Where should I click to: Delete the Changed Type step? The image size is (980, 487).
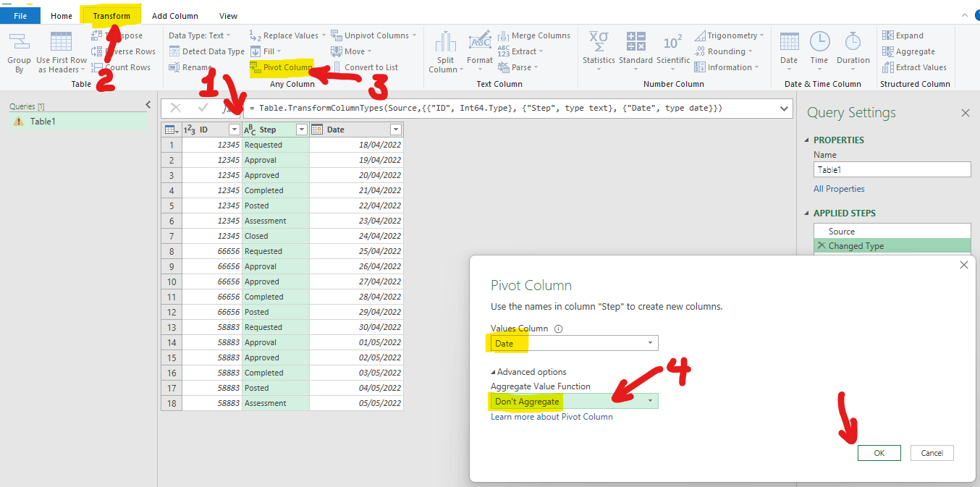pyautogui.click(x=821, y=246)
